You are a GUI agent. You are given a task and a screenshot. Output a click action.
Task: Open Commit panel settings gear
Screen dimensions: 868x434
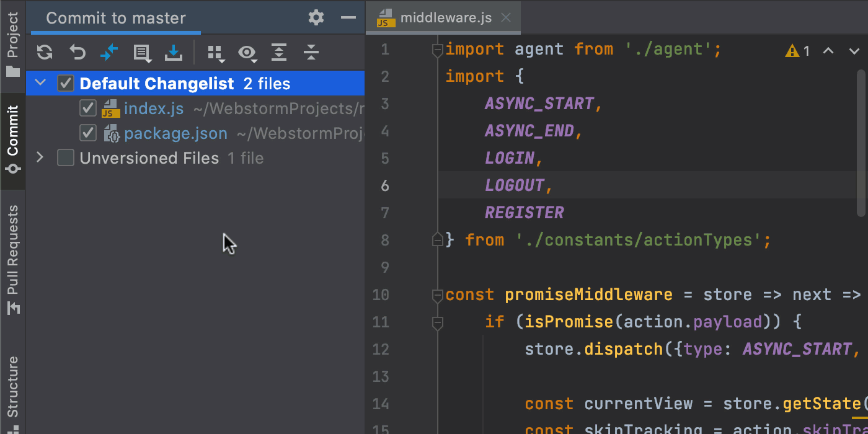tap(316, 17)
